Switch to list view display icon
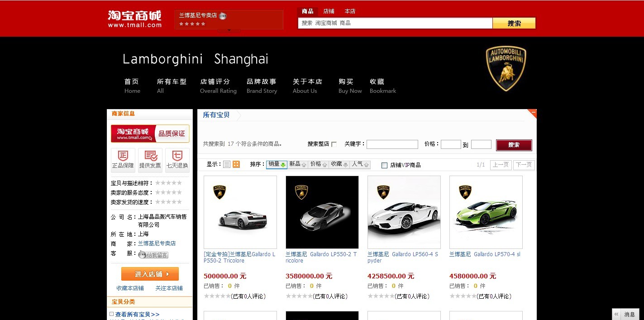 pyautogui.click(x=227, y=164)
